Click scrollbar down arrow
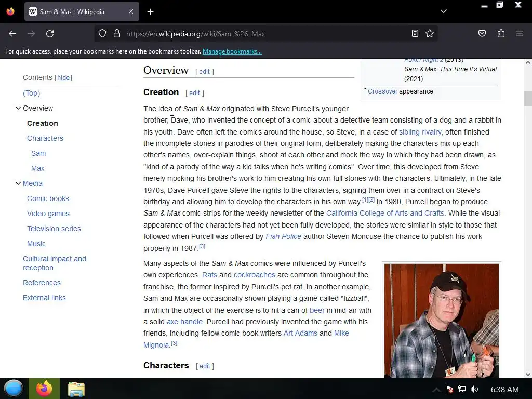Screen dimensions: 532x399 coord(528,374)
